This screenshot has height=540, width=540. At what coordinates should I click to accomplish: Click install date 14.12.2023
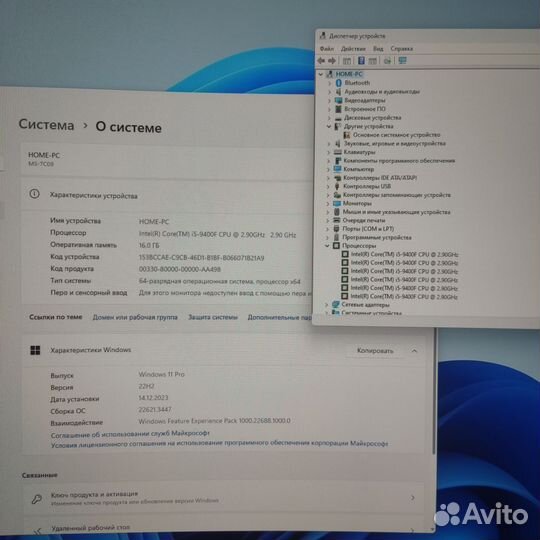[153, 398]
